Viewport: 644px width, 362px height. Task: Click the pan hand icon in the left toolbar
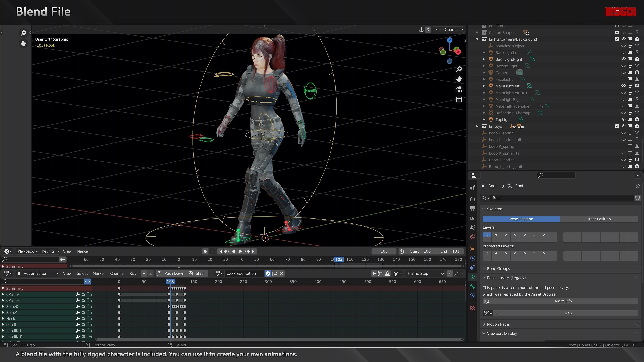(23, 43)
